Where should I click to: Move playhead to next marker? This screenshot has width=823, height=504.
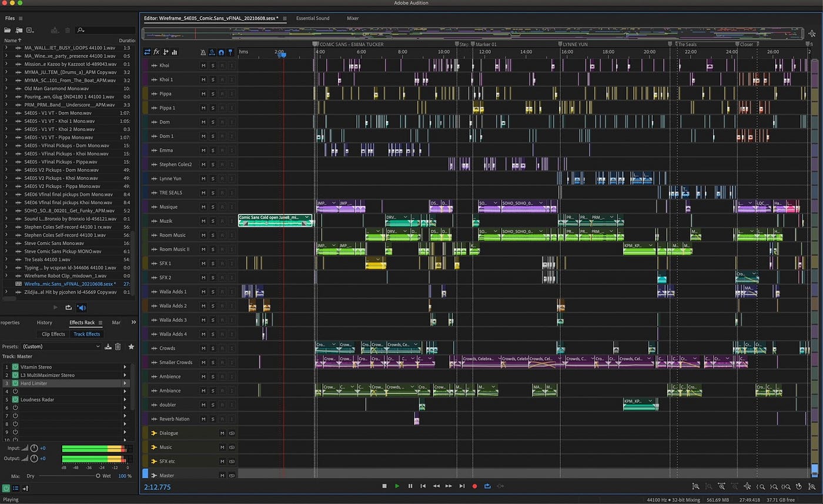point(462,486)
